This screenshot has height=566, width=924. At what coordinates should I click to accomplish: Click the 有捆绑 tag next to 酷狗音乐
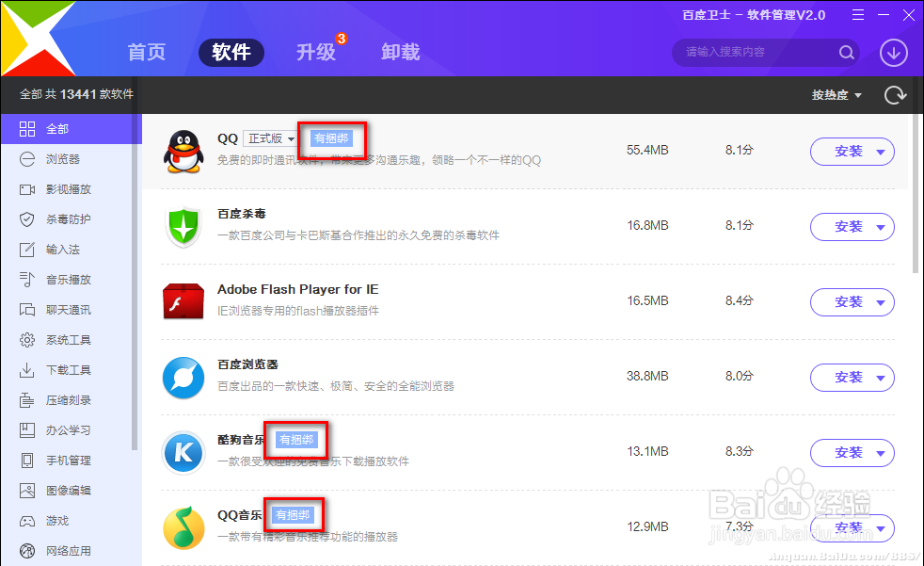tap(297, 440)
